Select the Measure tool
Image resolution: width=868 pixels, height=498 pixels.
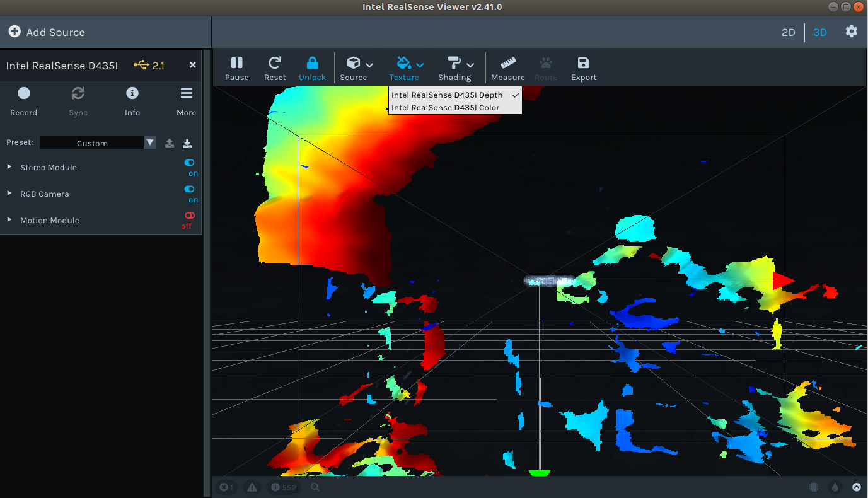click(x=507, y=67)
